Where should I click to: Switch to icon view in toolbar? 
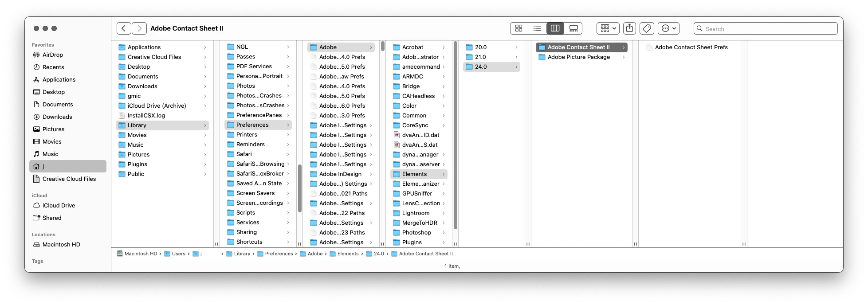[519, 28]
